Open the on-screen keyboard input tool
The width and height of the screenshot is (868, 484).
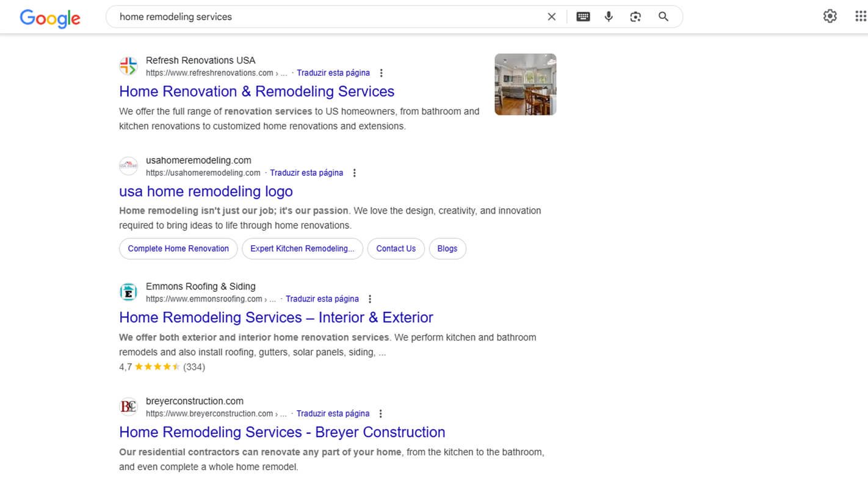point(583,17)
